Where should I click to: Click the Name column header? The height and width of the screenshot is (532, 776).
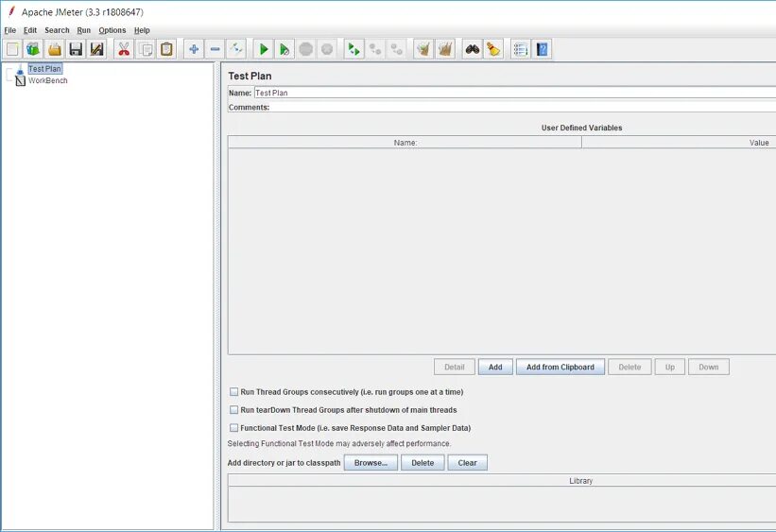pyautogui.click(x=405, y=143)
